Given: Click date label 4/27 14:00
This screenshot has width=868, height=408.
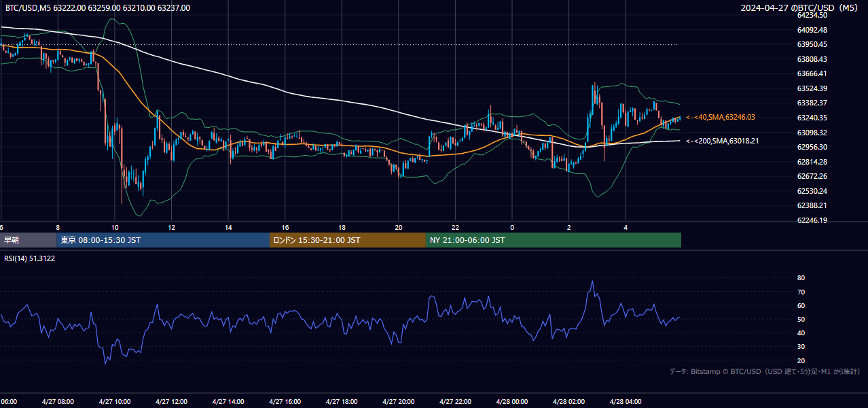Looking at the screenshot, I should 228,401.
